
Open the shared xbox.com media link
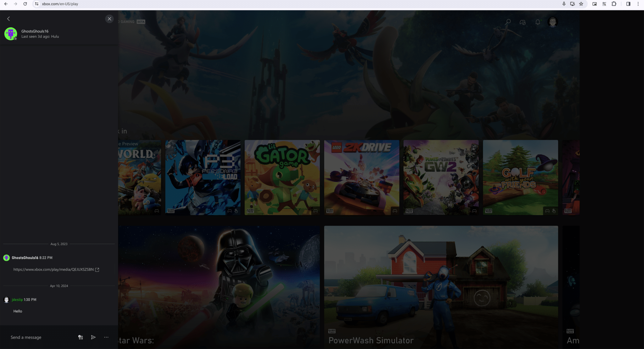[53, 269]
